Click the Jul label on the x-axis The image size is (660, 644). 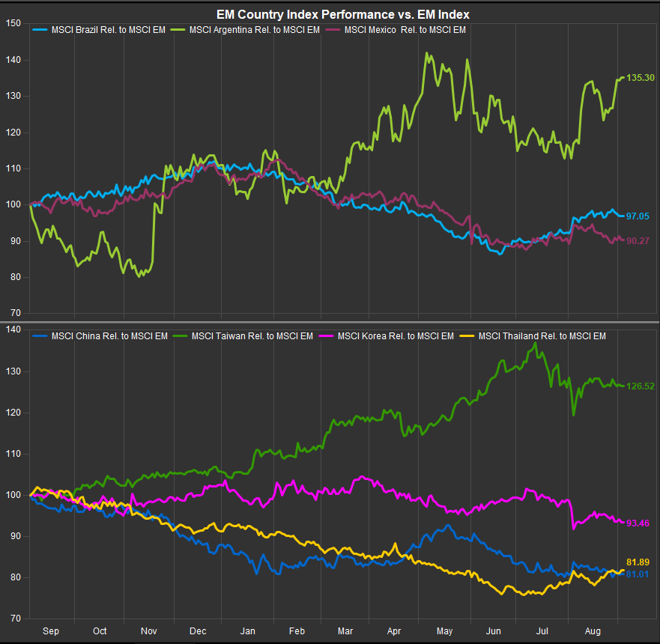(x=542, y=631)
